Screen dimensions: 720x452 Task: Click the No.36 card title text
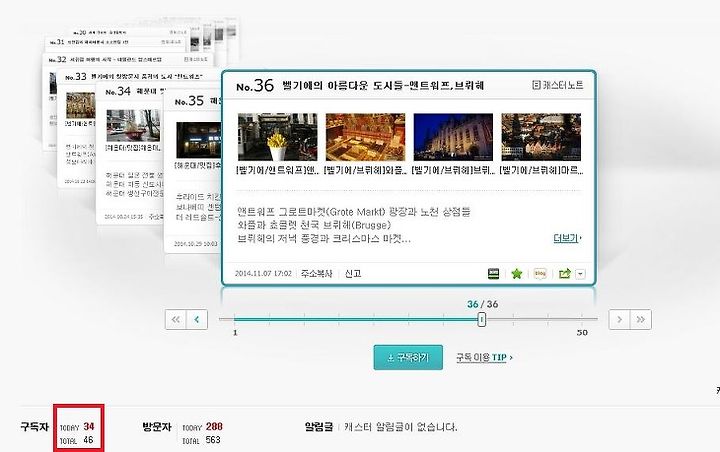pos(382,85)
